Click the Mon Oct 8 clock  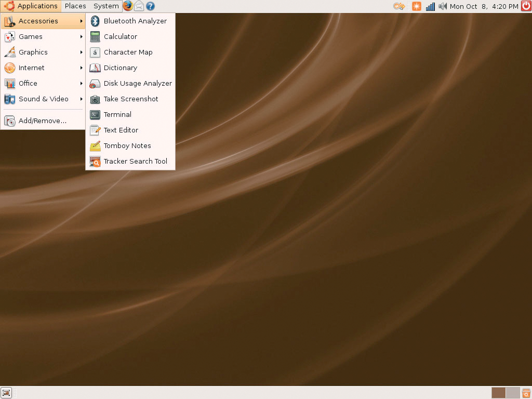pos(484,6)
